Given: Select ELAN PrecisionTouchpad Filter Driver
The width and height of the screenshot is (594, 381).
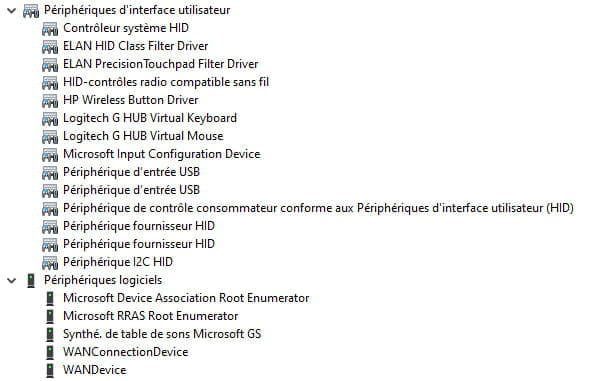Looking at the screenshot, I should coord(161,64).
